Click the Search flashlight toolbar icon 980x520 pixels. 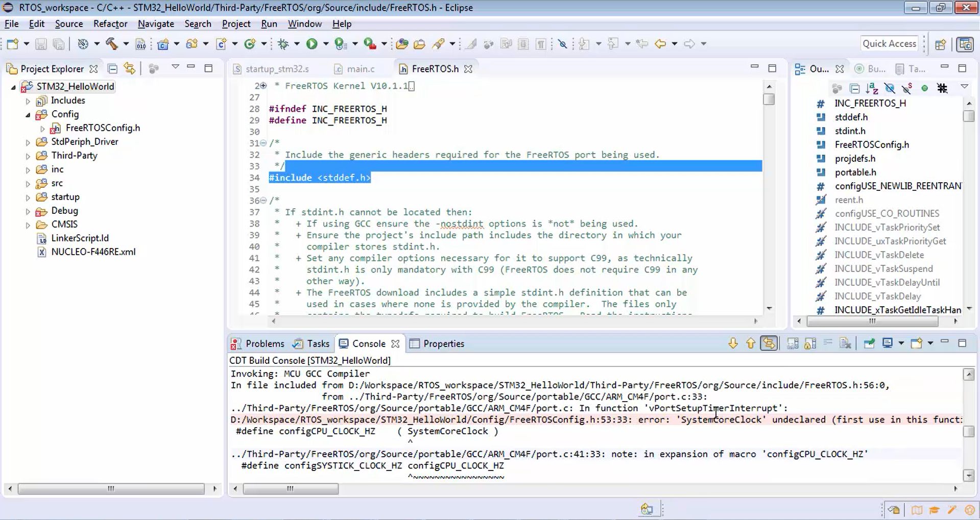[438, 44]
